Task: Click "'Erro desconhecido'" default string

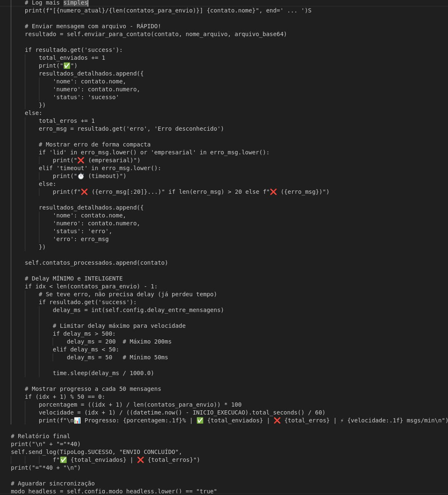Action: [x=189, y=129]
